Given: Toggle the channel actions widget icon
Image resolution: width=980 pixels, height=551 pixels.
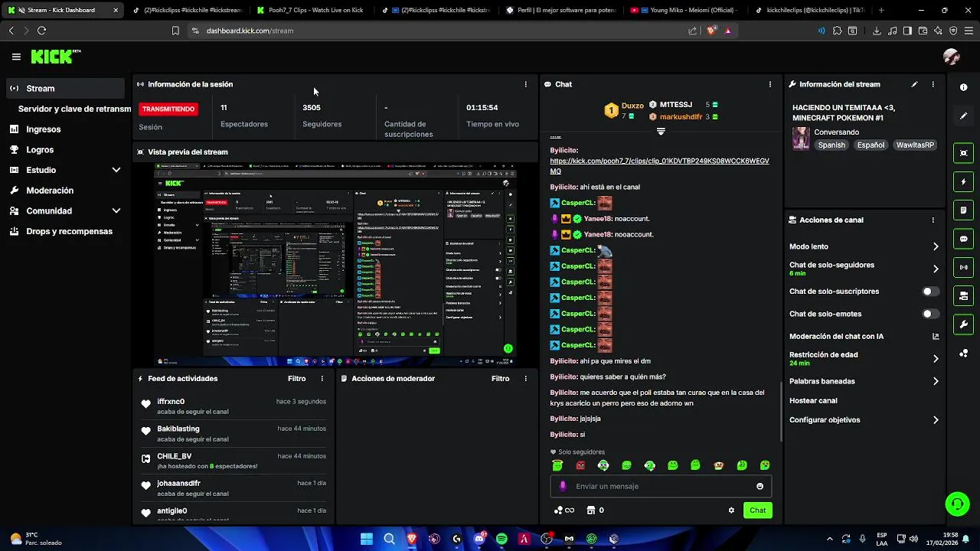Looking at the screenshot, I should [963, 295].
